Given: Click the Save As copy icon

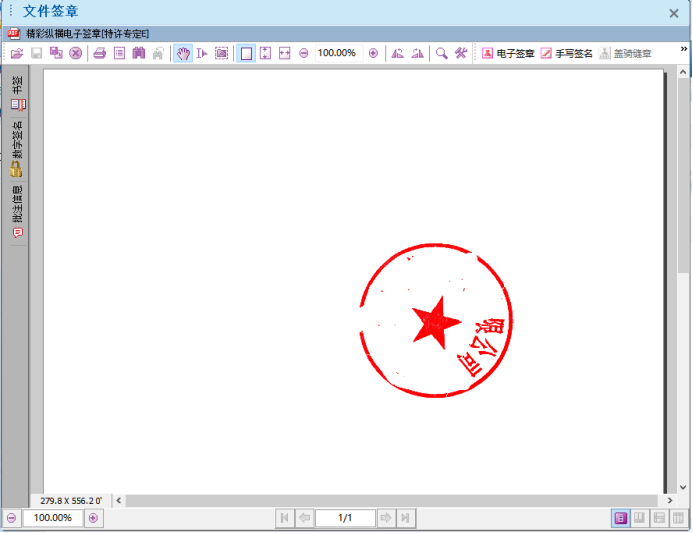Looking at the screenshot, I should coord(56,53).
